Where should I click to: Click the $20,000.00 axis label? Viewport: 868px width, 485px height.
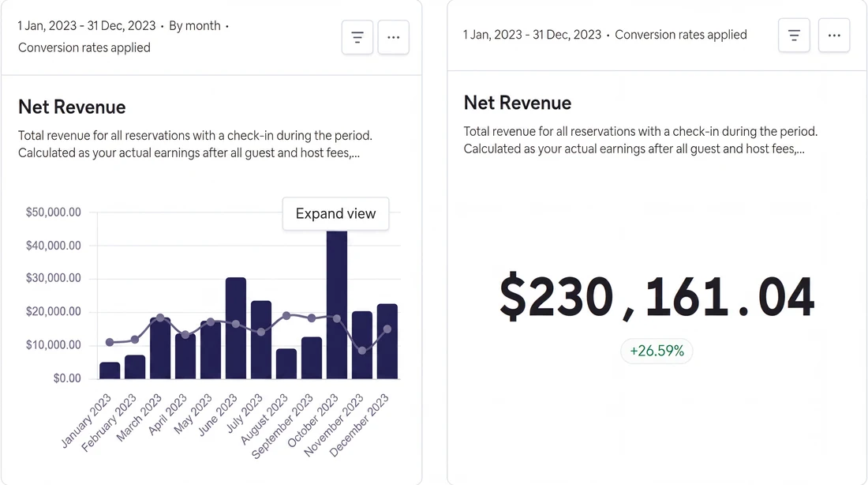pos(53,311)
